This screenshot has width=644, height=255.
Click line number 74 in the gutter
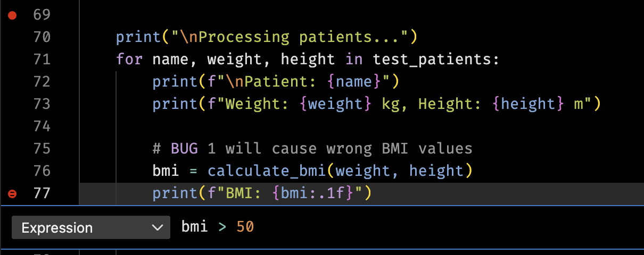pos(42,126)
